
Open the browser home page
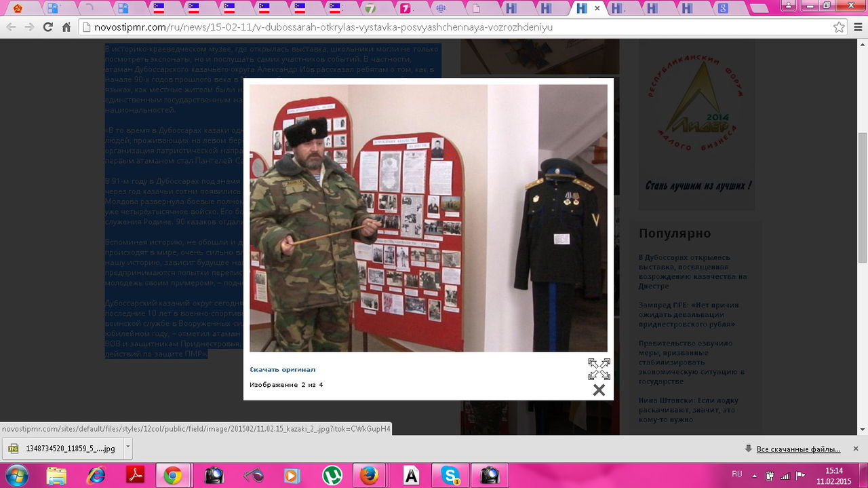pyautogui.click(x=66, y=27)
